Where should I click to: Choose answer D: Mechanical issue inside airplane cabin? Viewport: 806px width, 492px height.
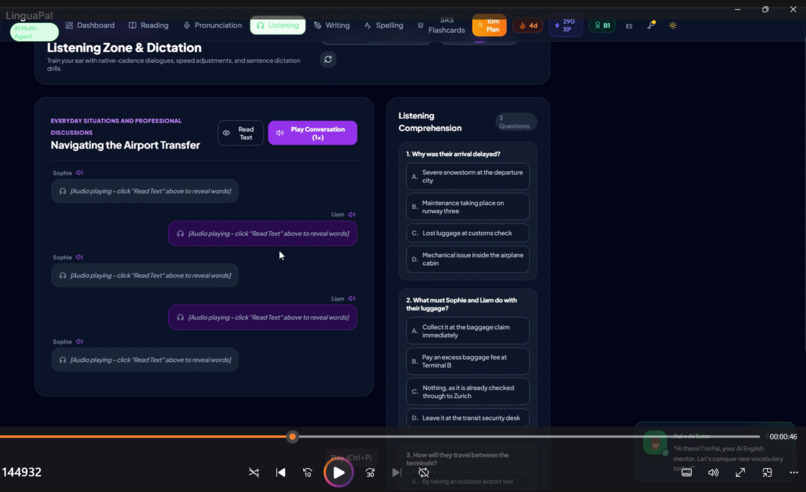click(x=468, y=259)
